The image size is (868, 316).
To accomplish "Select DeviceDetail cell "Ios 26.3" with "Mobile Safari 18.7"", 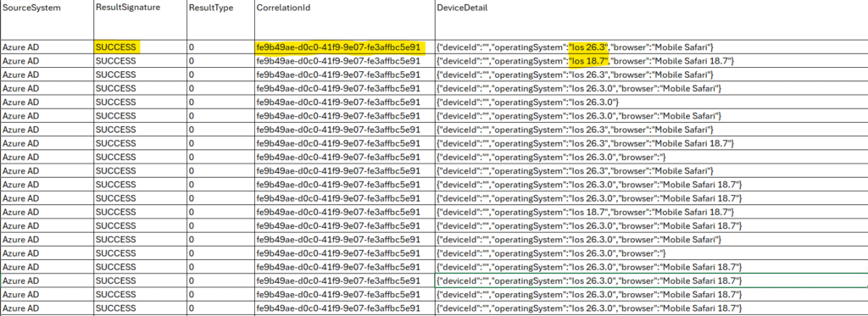I will pos(651,143).
